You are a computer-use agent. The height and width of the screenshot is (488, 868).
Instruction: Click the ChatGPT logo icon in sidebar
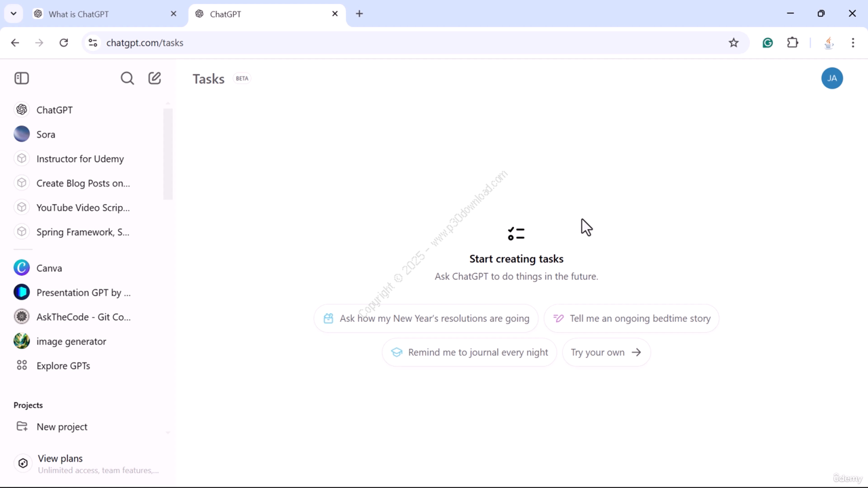tap(22, 110)
